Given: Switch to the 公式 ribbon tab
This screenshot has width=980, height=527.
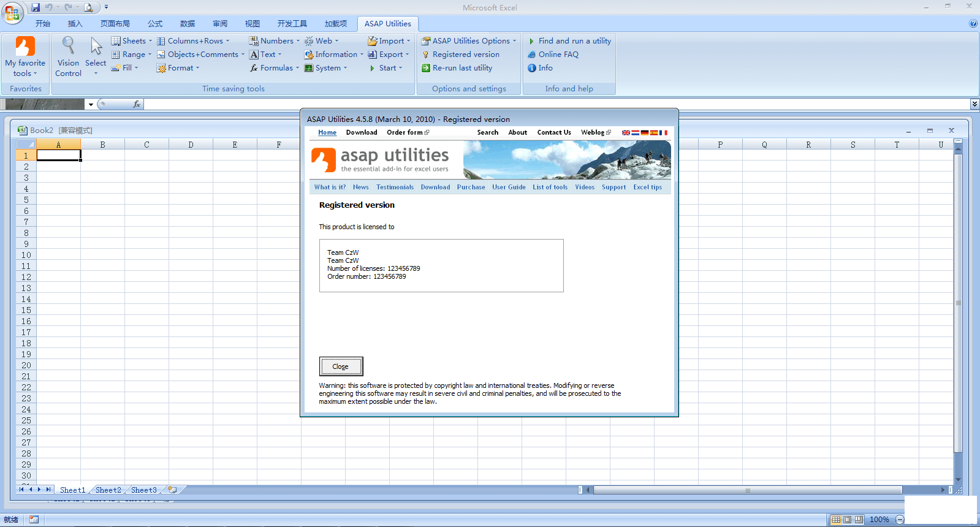Looking at the screenshot, I should pos(155,24).
